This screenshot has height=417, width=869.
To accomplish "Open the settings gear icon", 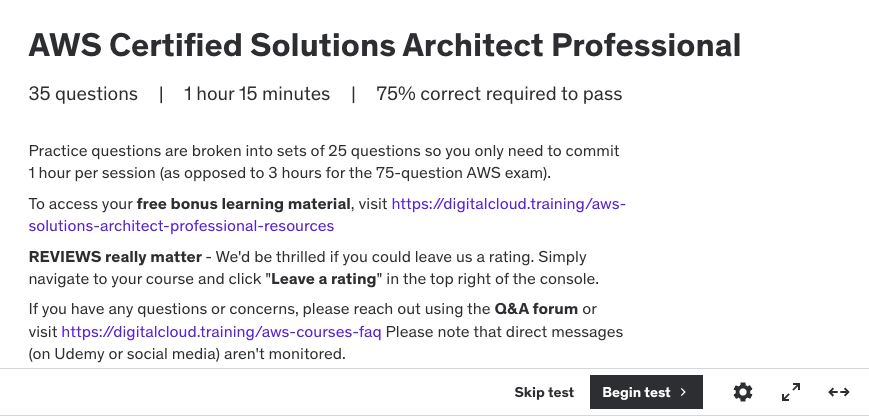I will pos(743,392).
